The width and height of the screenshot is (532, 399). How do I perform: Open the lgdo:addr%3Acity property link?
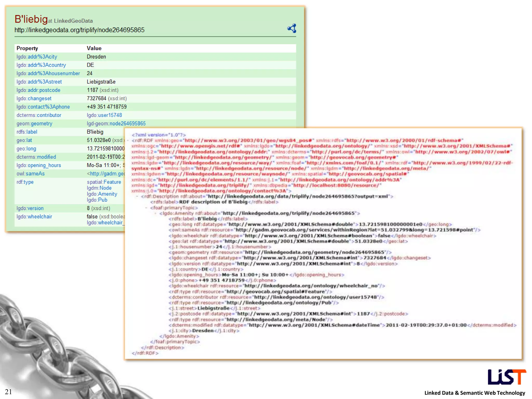pyautogui.click(x=37, y=57)
